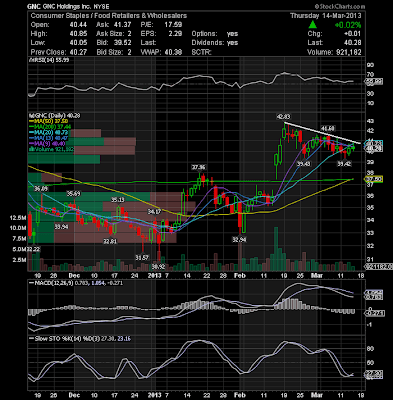Click the 37.86 January high label
This screenshot has height=400, width=393.
coord(198,167)
